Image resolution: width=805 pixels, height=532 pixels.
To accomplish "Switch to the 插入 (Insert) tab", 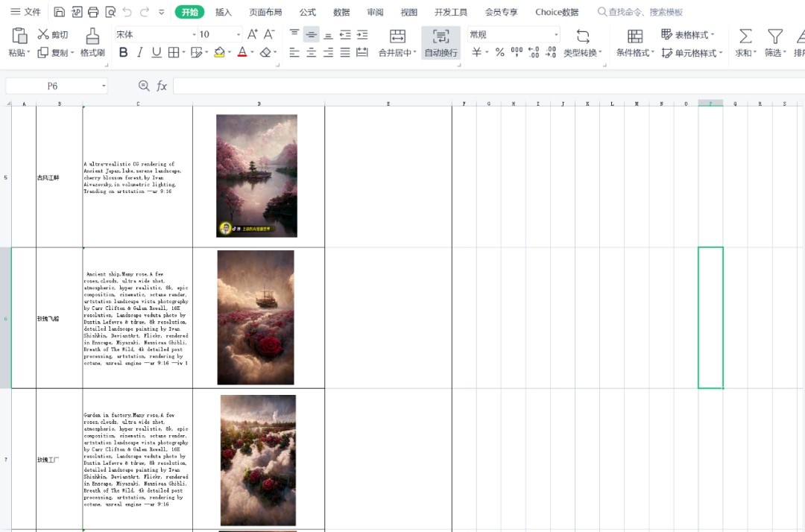I will [x=223, y=12].
